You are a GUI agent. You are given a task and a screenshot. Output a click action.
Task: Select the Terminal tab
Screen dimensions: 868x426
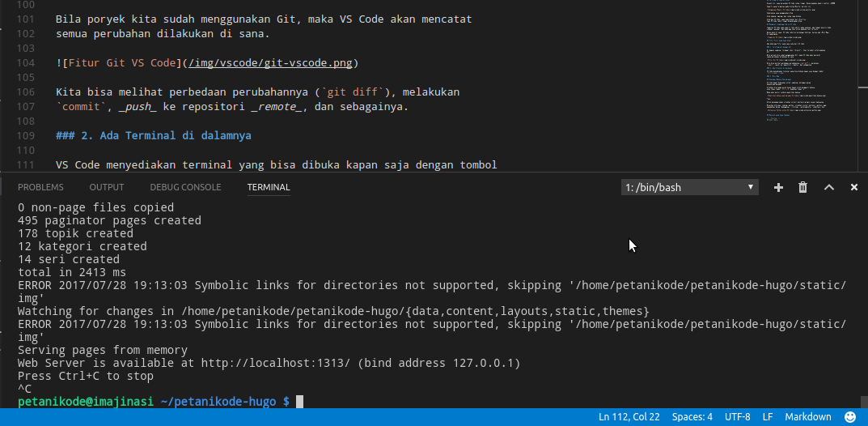(x=269, y=187)
